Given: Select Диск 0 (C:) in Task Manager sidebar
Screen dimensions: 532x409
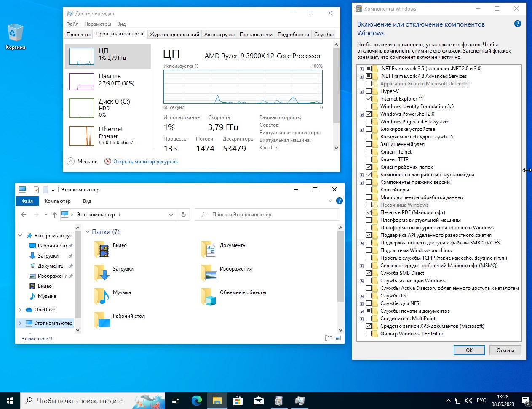Looking at the screenshot, I should pos(107,108).
